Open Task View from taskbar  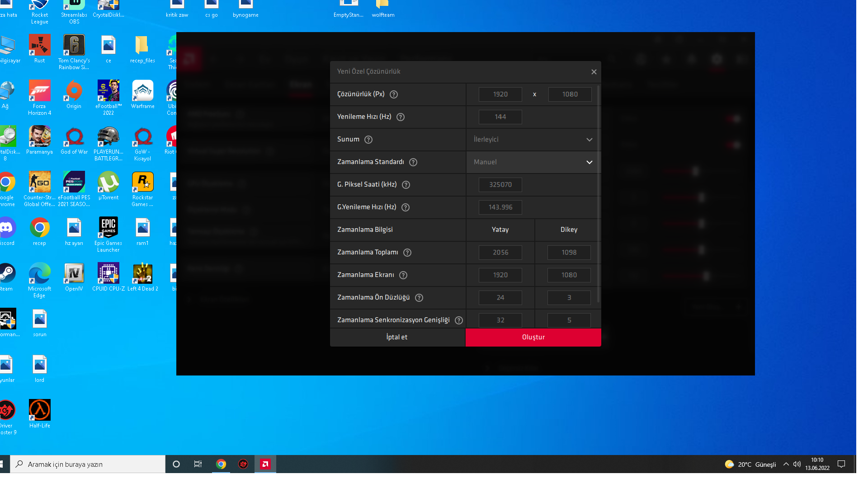pos(198,464)
